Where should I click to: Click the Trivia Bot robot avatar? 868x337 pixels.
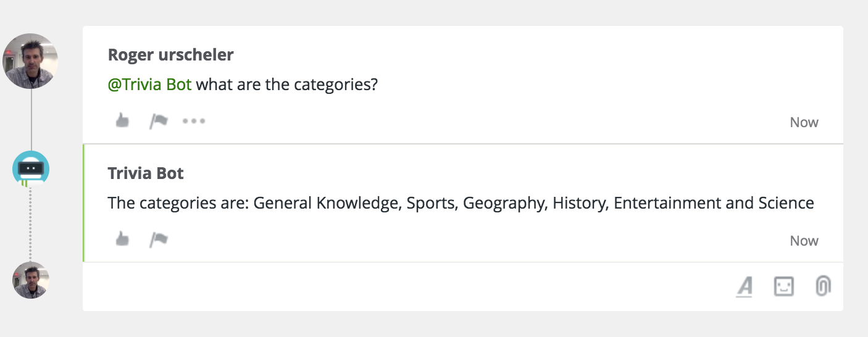point(31,168)
